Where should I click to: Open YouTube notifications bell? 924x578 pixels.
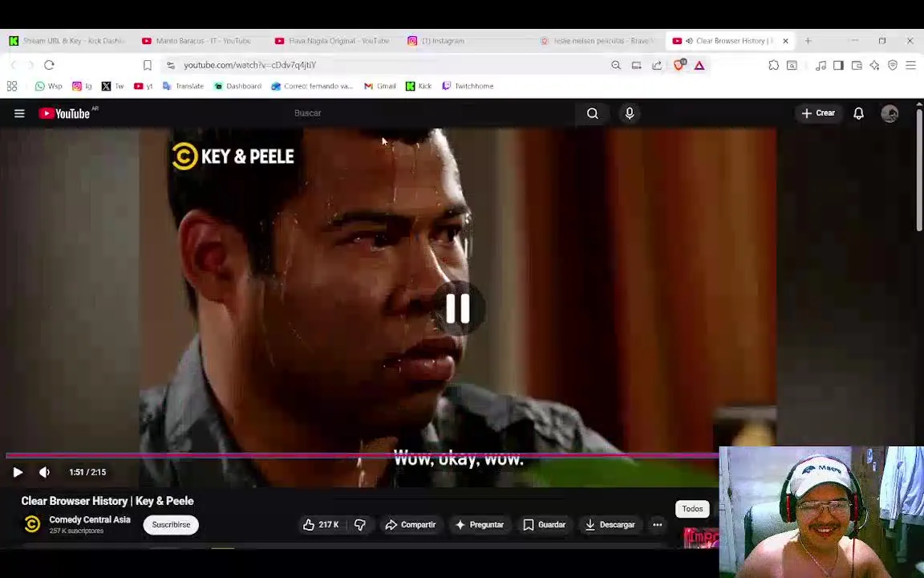point(858,113)
